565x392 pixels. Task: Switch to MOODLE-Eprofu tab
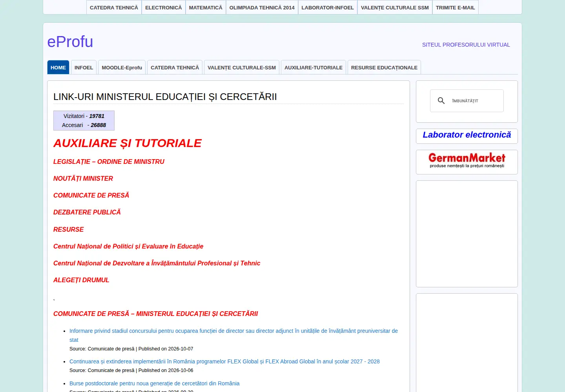(122, 67)
